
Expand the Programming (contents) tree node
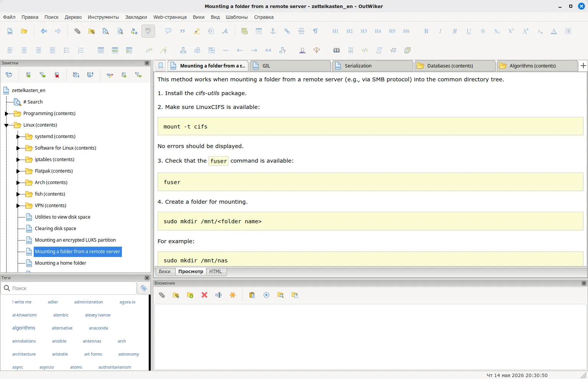(7, 114)
